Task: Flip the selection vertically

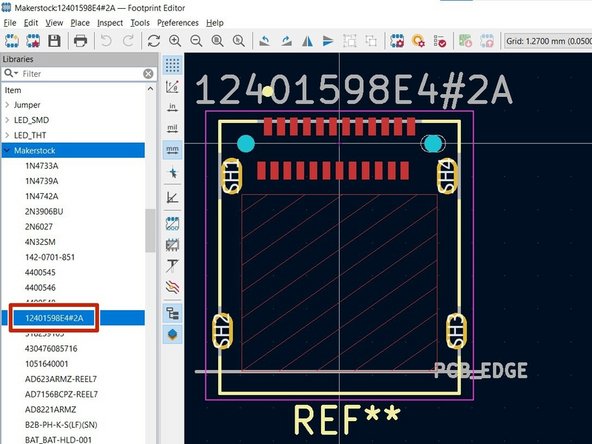Action: [x=328, y=40]
